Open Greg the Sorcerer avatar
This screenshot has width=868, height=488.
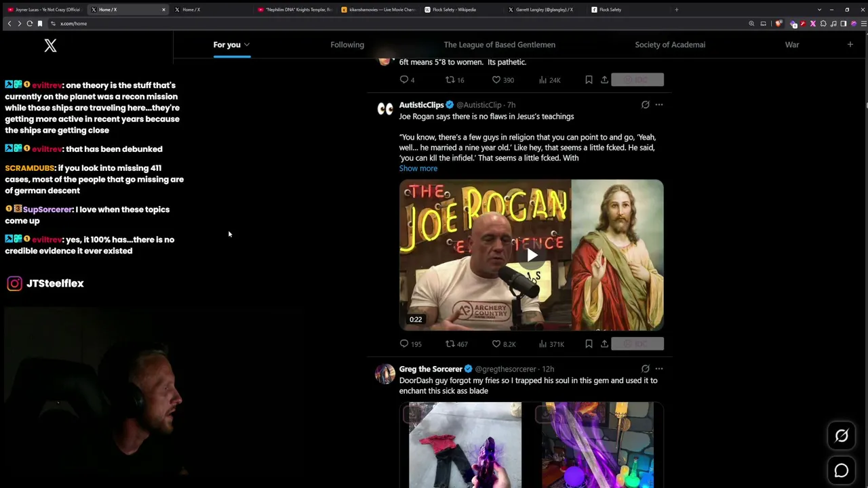tap(385, 374)
